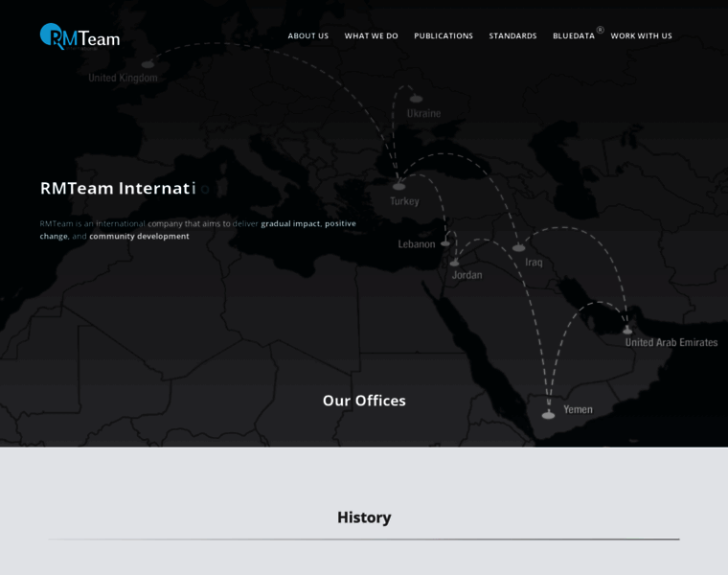Click the Ukraine office marker
728x575 pixels.
tap(416, 99)
